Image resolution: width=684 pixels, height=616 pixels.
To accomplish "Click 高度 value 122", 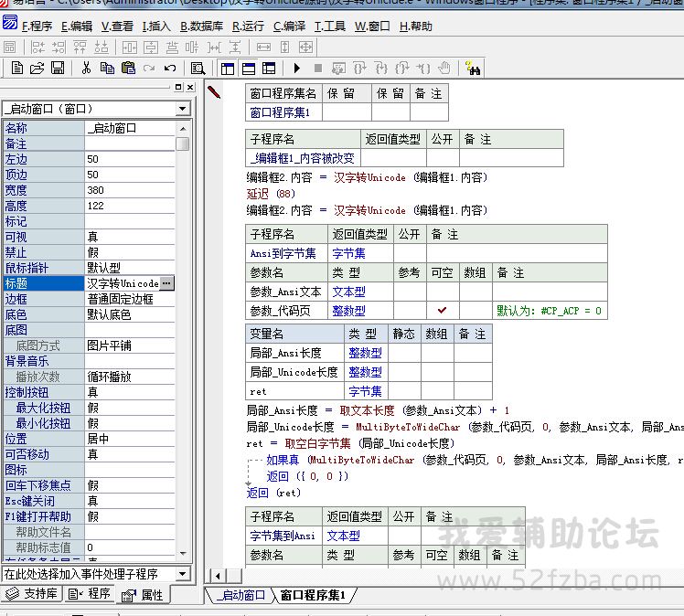I will click(x=130, y=207).
